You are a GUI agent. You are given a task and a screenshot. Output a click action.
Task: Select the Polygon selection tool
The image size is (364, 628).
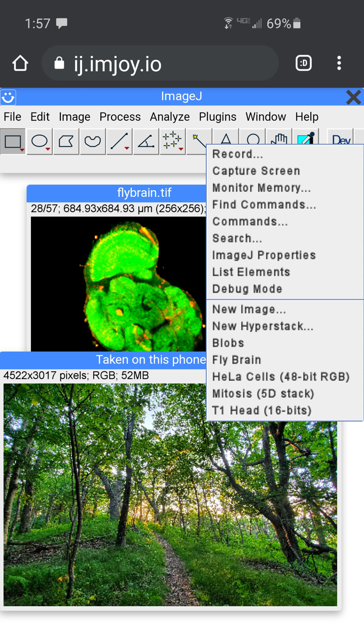click(x=66, y=142)
